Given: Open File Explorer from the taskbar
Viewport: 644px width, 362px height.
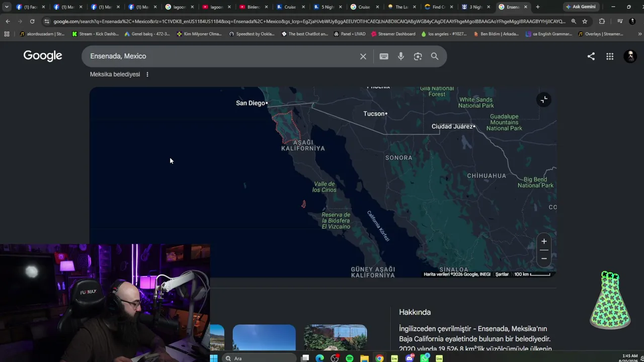Looking at the screenshot, I should (x=364, y=358).
